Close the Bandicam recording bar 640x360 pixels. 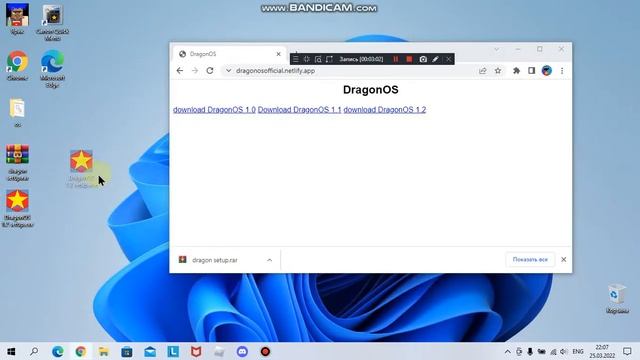pos(449,59)
